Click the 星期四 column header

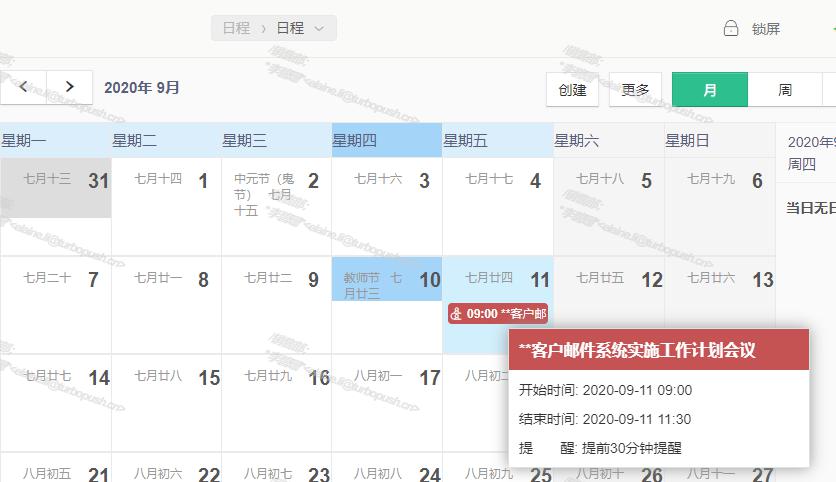click(387, 141)
